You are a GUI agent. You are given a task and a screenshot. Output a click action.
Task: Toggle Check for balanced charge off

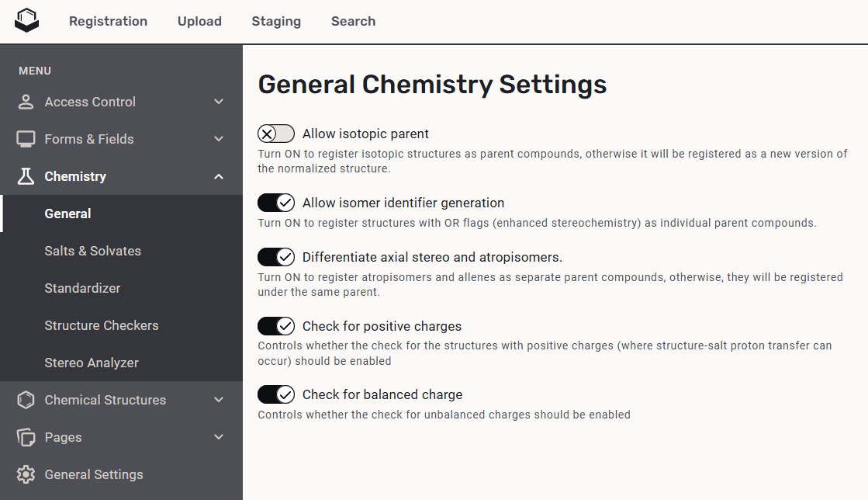[x=275, y=394]
